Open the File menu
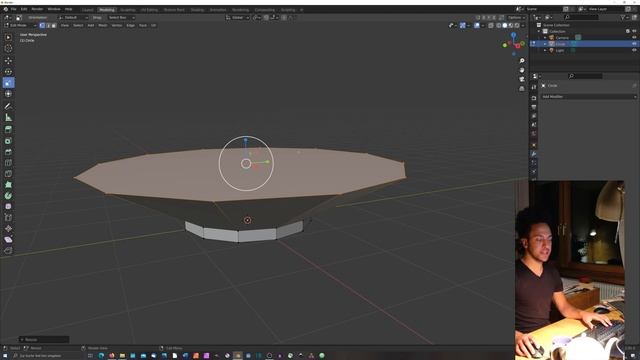 tap(13, 9)
